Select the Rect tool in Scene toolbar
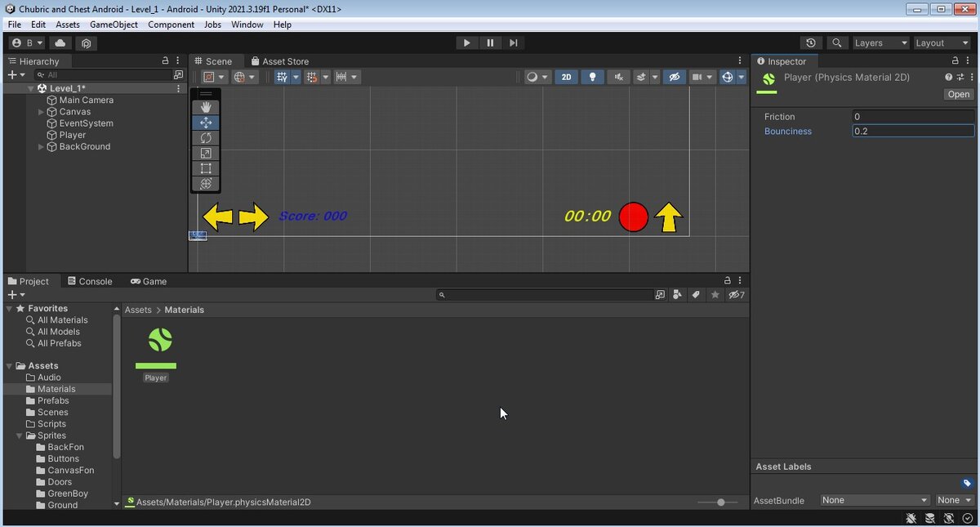This screenshot has height=527, width=980. coord(206,169)
